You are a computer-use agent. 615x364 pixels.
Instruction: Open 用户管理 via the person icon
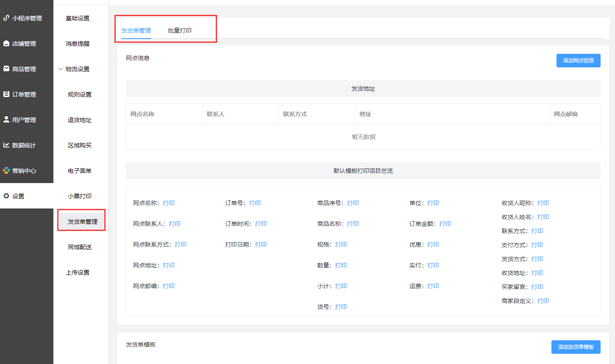click(6, 119)
